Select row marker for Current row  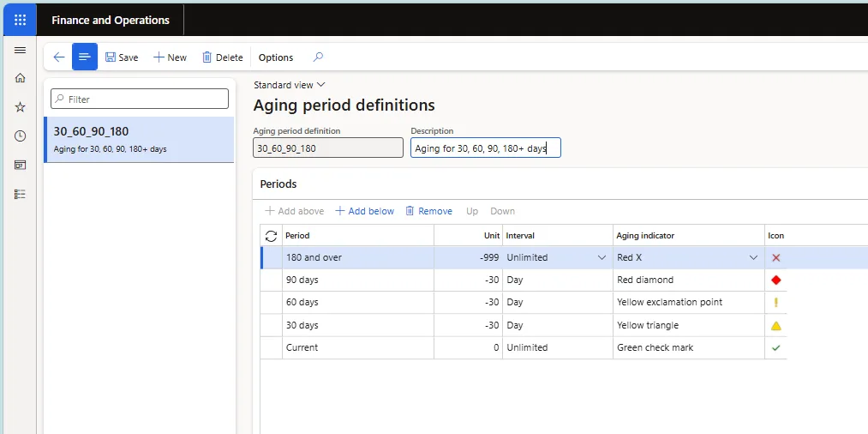point(272,347)
